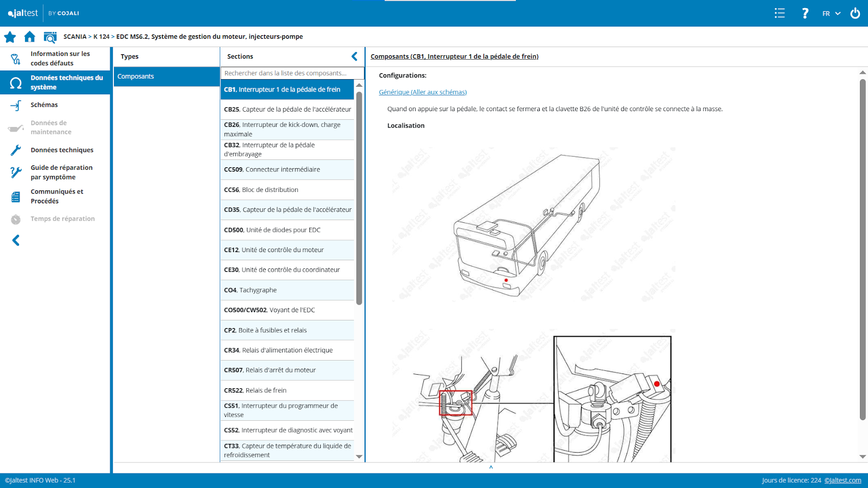Click content pane scroll-down arrow

(863, 457)
